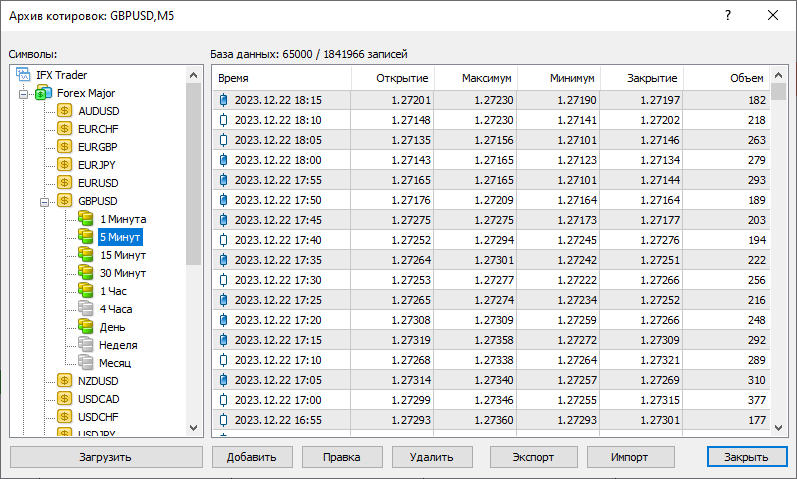797x479 pixels.
Task: Click quotes table scroll down arrow
Action: pyautogui.click(x=778, y=428)
